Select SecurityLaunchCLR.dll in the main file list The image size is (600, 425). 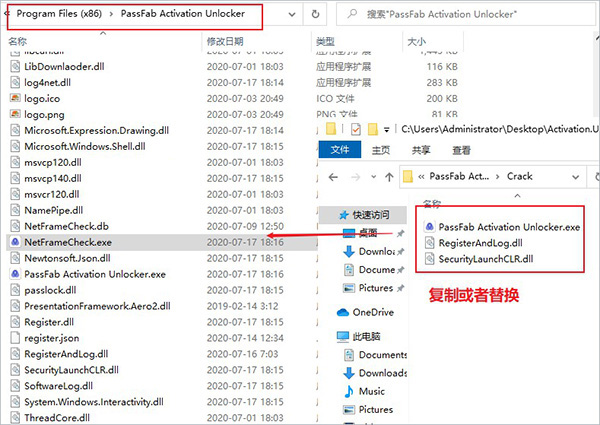click(x=71, y=370)
